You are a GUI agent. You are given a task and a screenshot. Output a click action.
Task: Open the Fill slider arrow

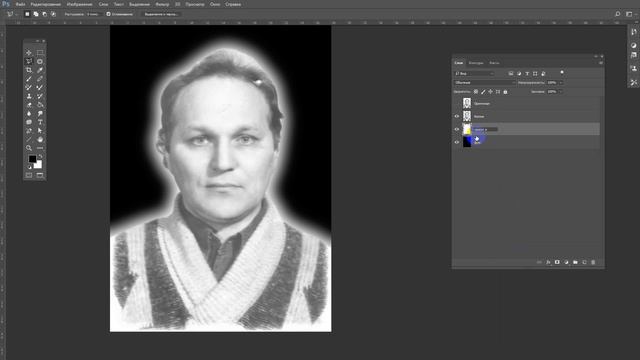tap(561, 92)
